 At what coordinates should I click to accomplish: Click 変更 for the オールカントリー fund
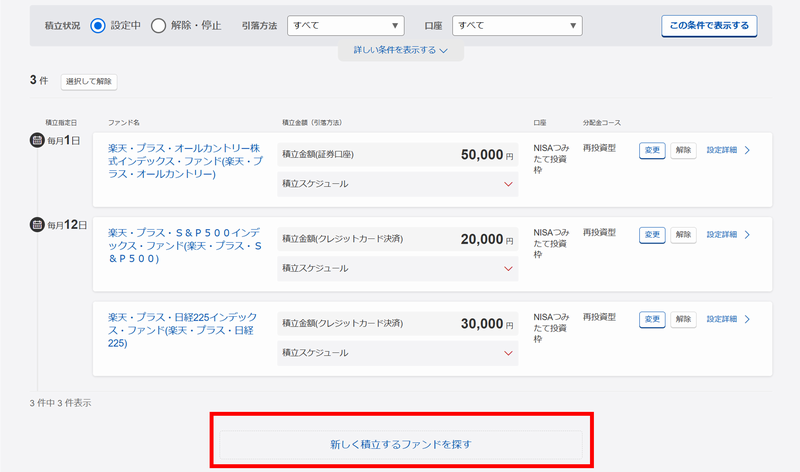click(x=652, y=150)
